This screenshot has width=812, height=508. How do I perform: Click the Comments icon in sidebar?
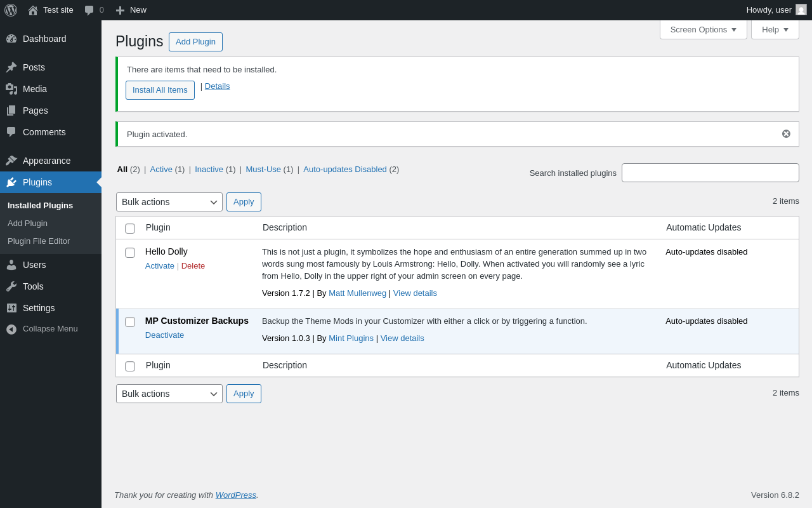point(11,132)
